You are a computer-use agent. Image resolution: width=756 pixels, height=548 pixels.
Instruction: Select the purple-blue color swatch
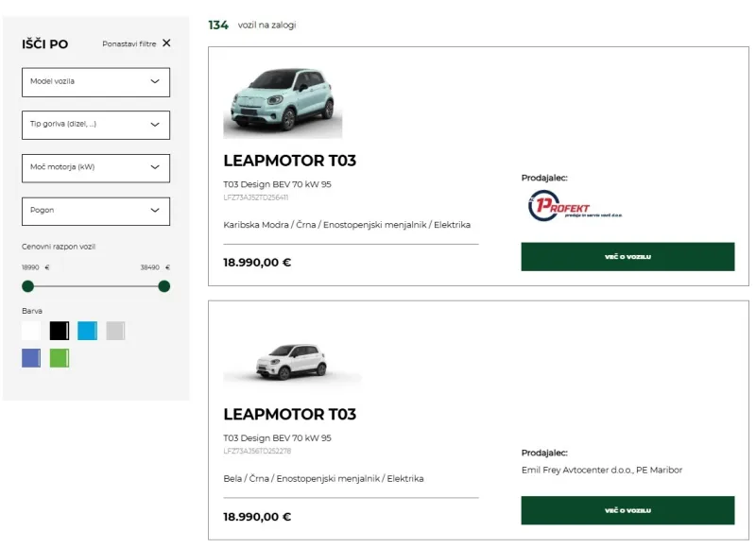(31, 359)
